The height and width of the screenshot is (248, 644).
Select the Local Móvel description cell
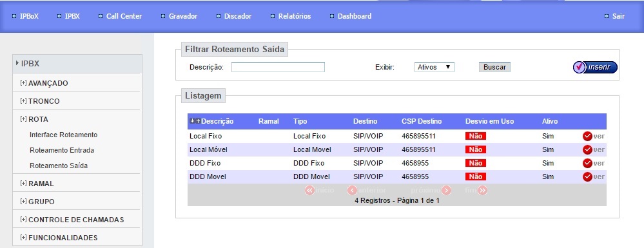[x=208, y=150]
